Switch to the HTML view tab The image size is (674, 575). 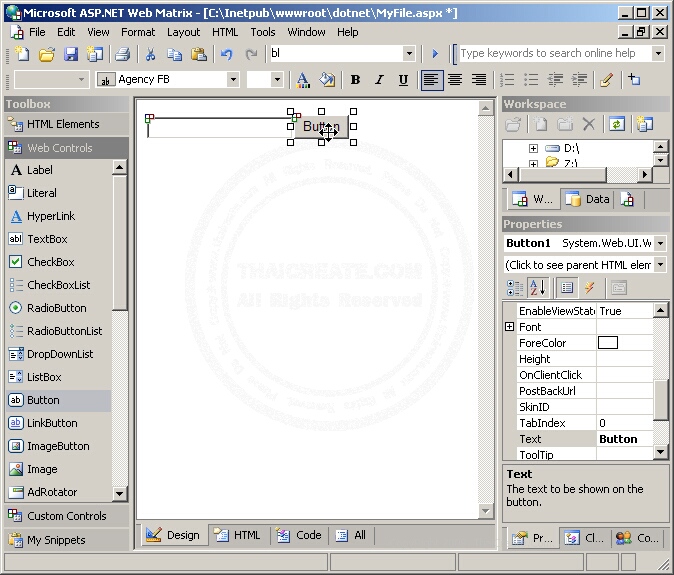point(238,535)
